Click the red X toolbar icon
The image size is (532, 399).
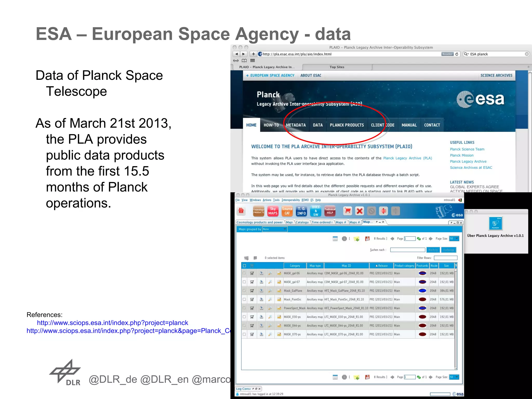pyautogui.click(x=360, y=211)
